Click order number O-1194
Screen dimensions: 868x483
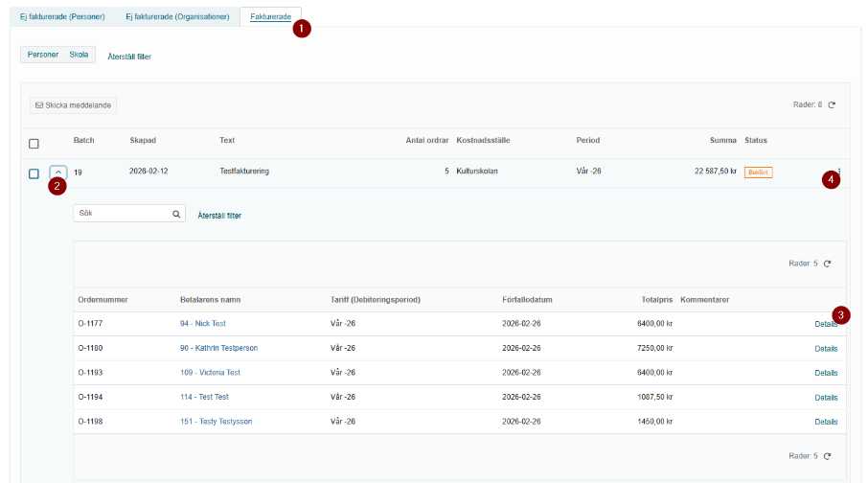(90, 397)
